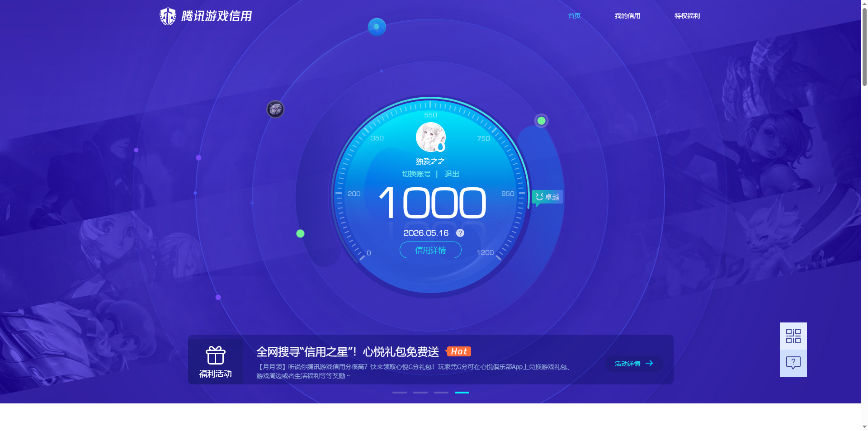Viewport: 868px width, 431px height.
Task: Click the 【月月领】 banner description text
Action: (415, 371)
